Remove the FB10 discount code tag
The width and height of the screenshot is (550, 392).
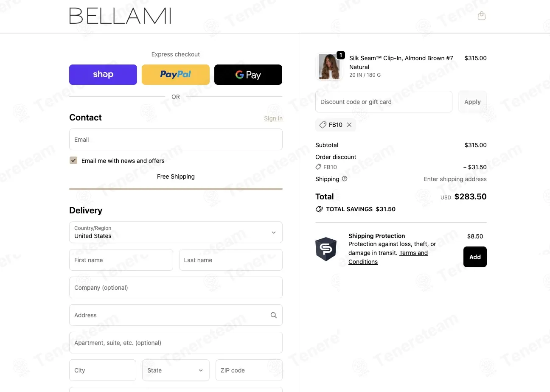click(349, 125)
